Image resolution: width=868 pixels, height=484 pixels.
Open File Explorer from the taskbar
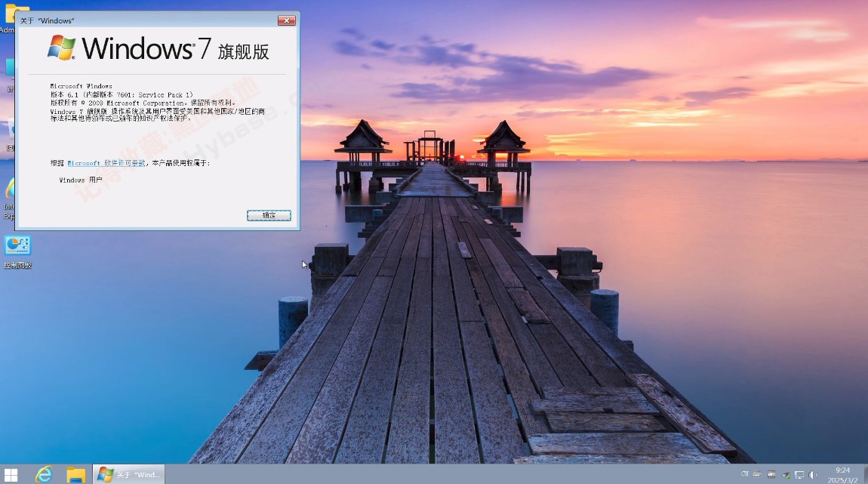click(x=75, y=475)
